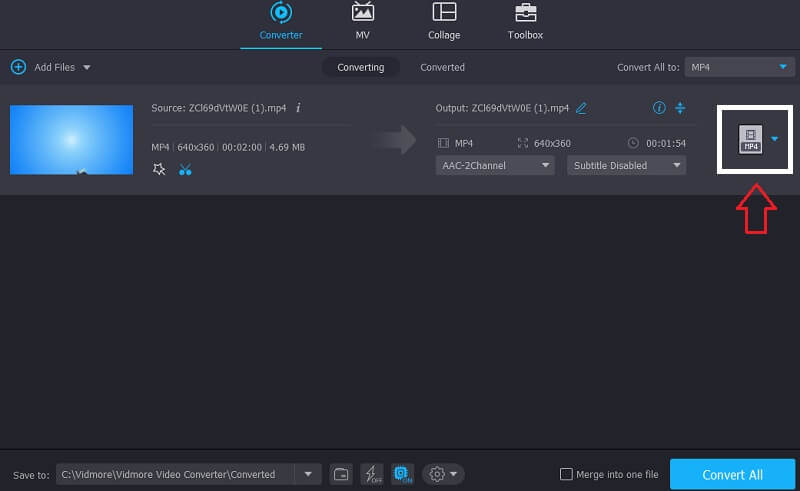Toggle 'Merge into one file' checkbox
The width and height of the screenshot is (800, 491).
click(567, 474)
